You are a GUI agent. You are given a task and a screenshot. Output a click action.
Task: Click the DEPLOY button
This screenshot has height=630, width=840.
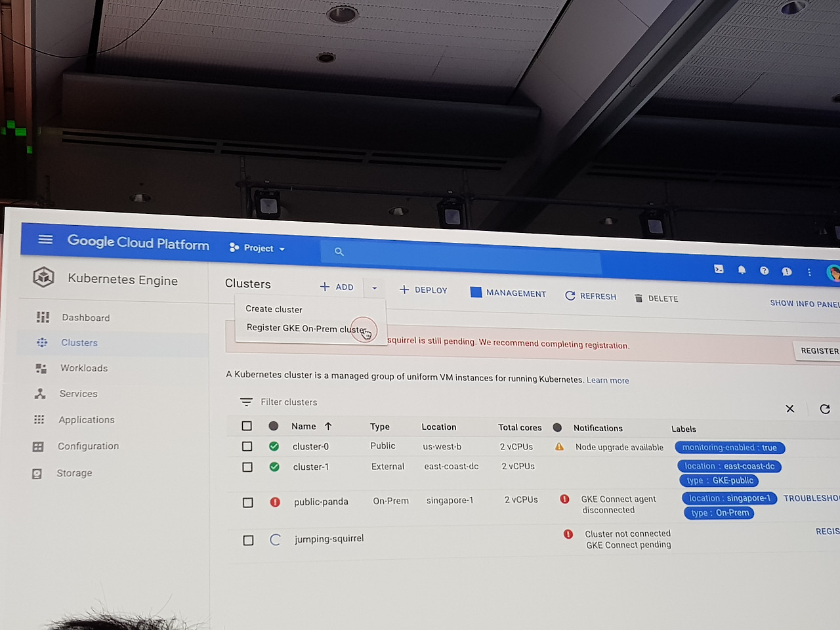pyautogui.click(x=423, y=290)
